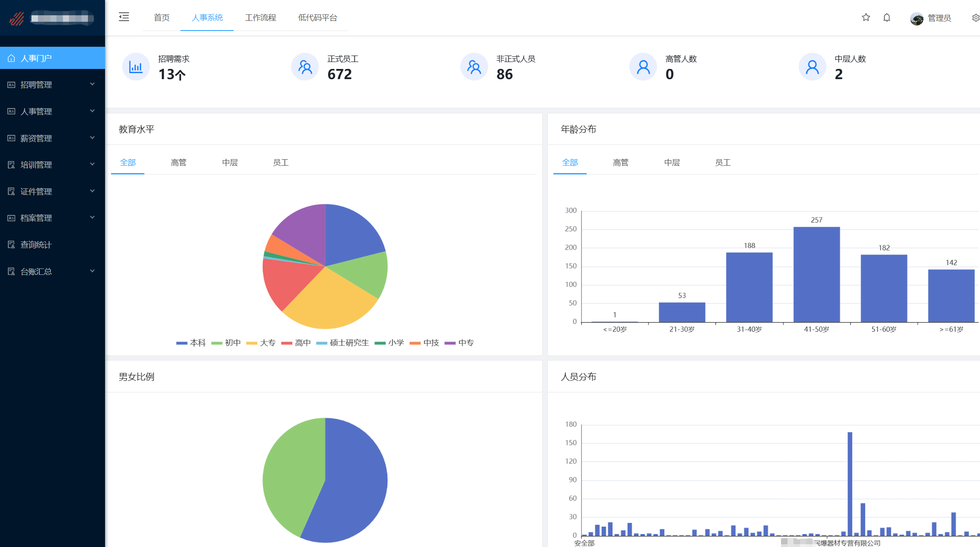Toggle the 硕士研究生 legend entry
The height and width of the screenshot is (547, 980).
[x=342, y=343]
